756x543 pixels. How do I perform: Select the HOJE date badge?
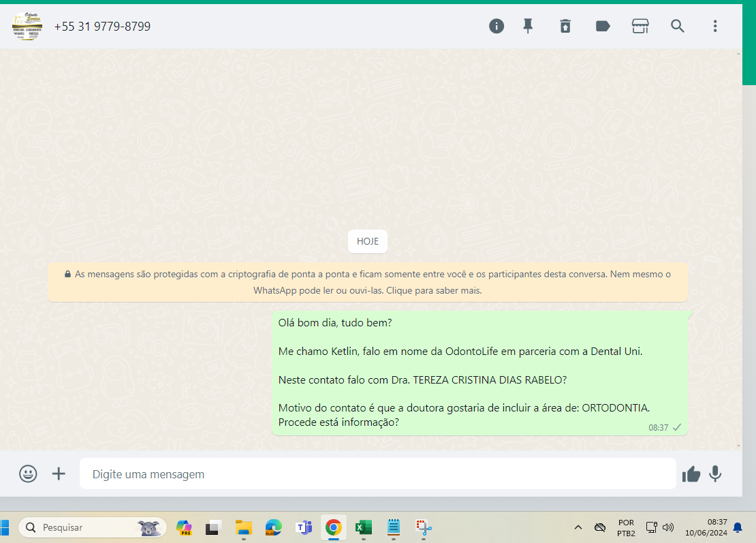coord(367,242)
